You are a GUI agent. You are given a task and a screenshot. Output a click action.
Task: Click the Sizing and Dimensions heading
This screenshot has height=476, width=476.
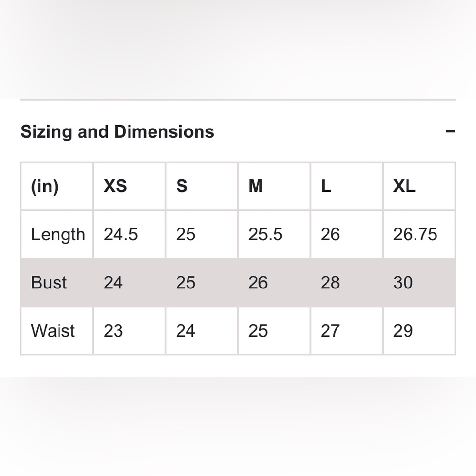click(x=117, y=132)
